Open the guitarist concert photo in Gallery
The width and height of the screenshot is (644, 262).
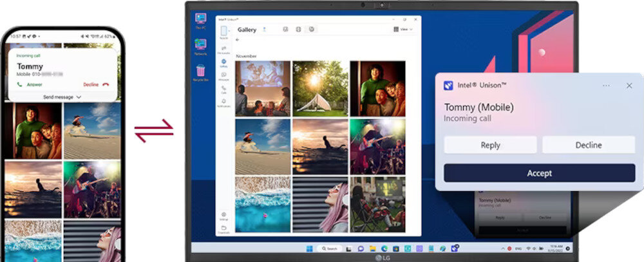click(377, 147)
